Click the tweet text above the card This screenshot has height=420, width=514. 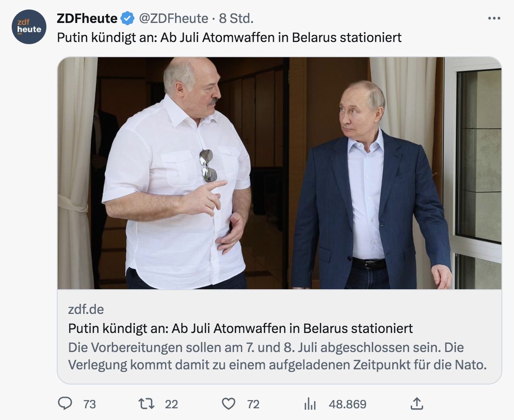[x=229, y=38]
